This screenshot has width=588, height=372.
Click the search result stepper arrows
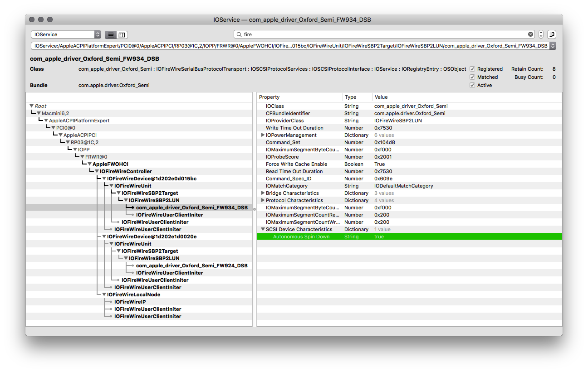tap(541, 34)
